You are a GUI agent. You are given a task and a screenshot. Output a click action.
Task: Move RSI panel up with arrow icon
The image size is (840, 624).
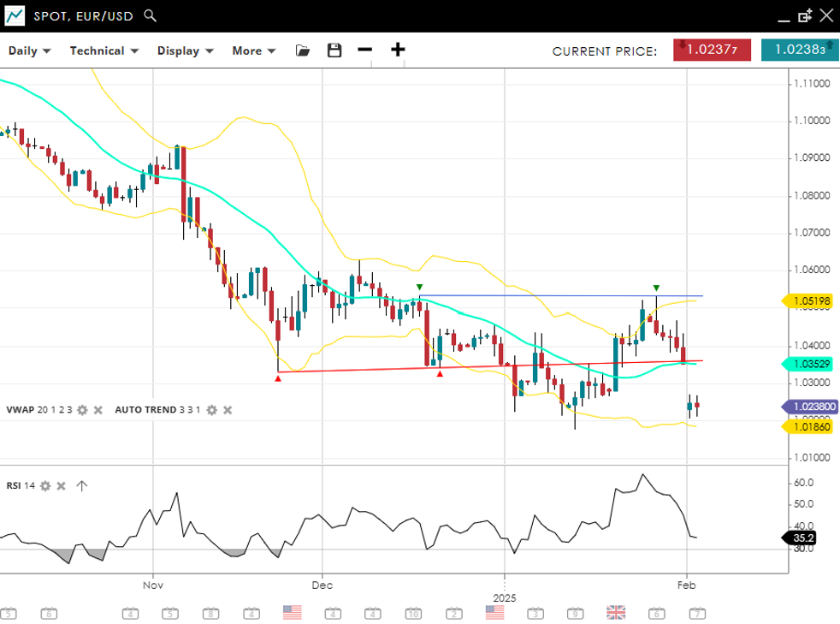click(x=81, y=486)
